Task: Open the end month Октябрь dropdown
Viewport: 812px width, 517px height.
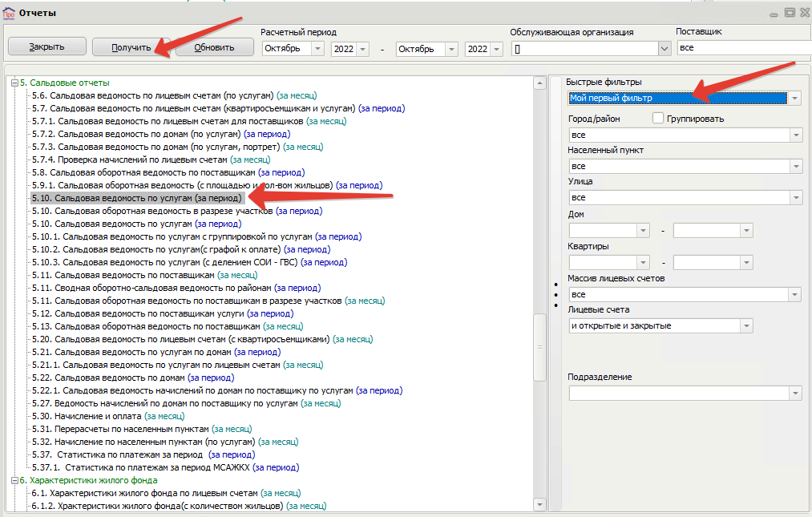Action: [451, 49]
